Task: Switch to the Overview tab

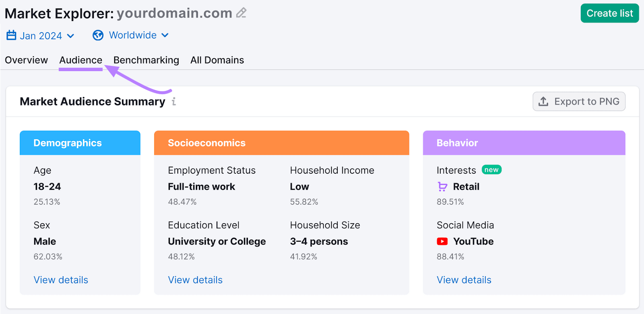Action: tap(27, 60)
